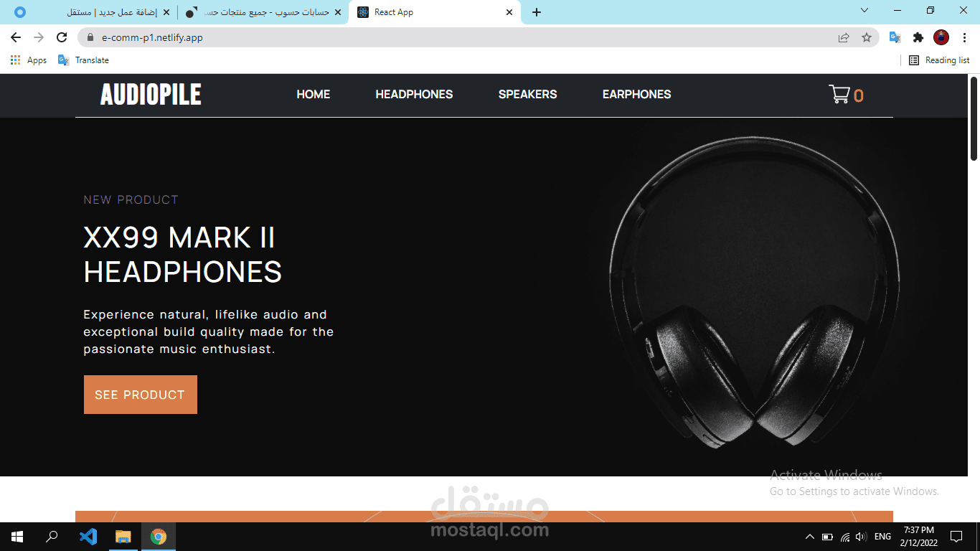
Task: Bookmark this page with star icon
Action: click(x=867, y=37)
